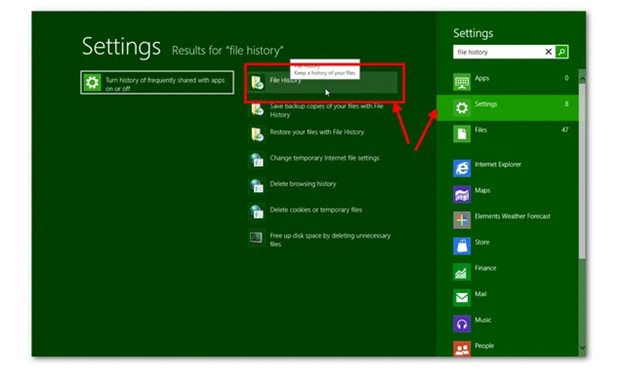This screenshot has height=377, width=620.
Task: Click the search pane vertical scrollbar
Action: [582, 170]
